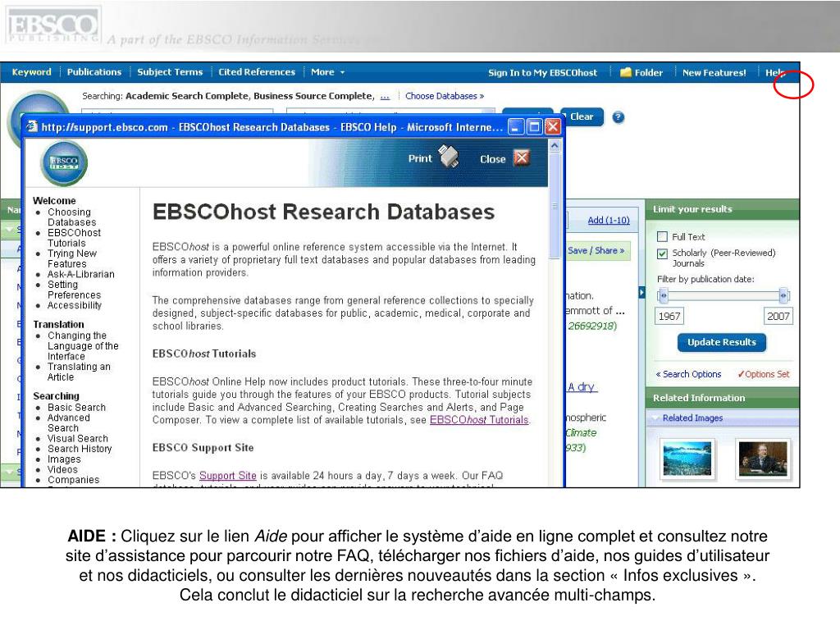Select Search History help topic
Viewport: 840px width, 630px height.
tap(80, 449)
